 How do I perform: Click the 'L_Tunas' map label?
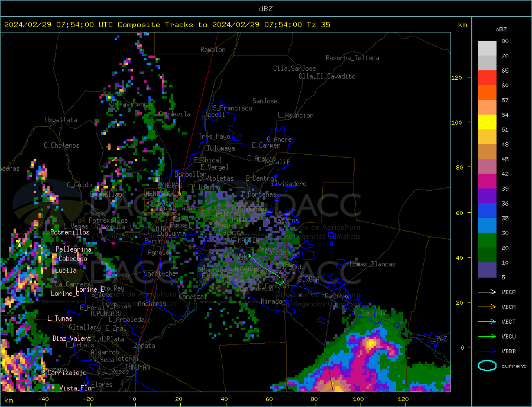[x=60, y=318]
